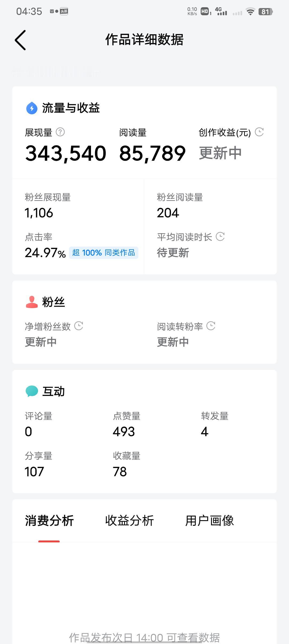Open the help icon beside 展现量
Viewport: 289px width, 644px height.
click(60, 132)
